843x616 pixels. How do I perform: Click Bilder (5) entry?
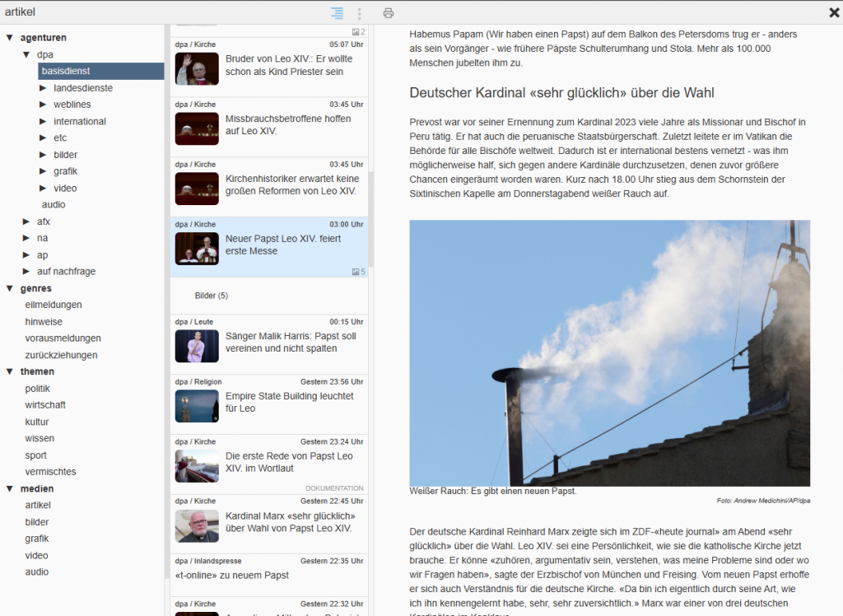click(212, 296)
